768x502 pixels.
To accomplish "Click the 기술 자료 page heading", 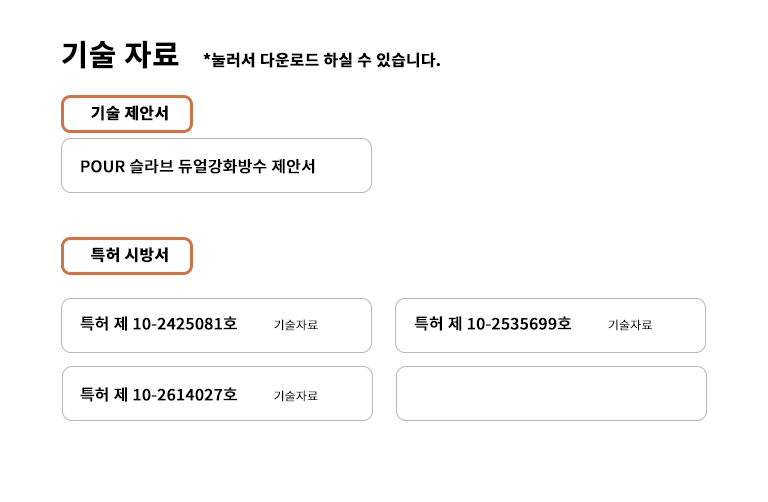I will click(x=120, y=54).
